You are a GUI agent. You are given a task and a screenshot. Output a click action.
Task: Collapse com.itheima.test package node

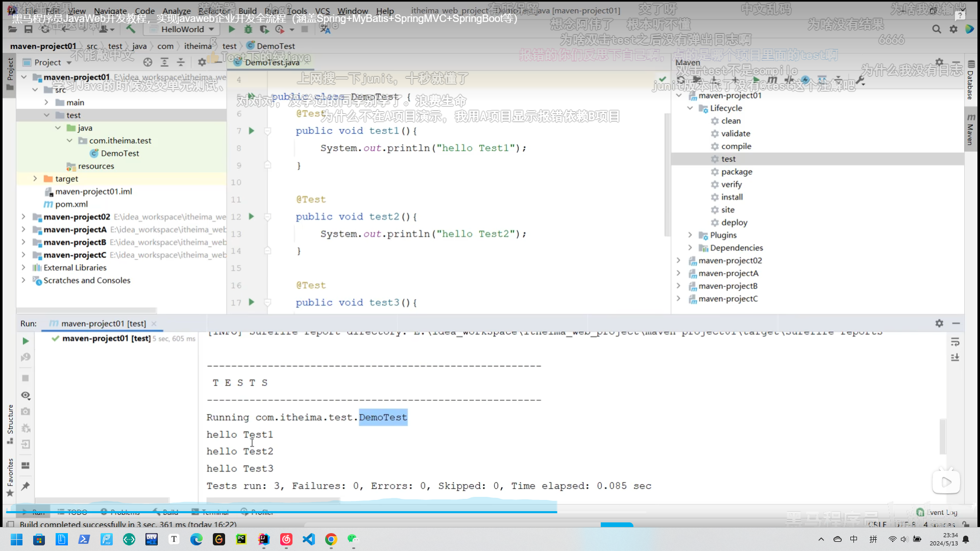point(69,140)
